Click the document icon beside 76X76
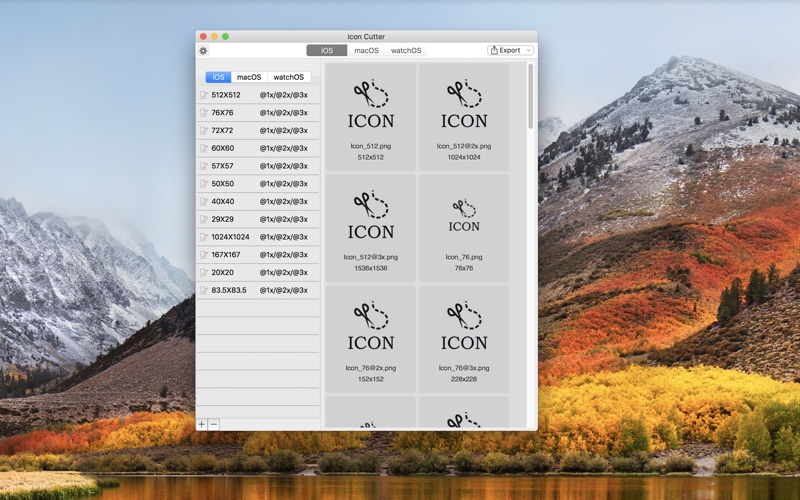The image size is (800, 500). pyautogui.click(x=204, y=113)
